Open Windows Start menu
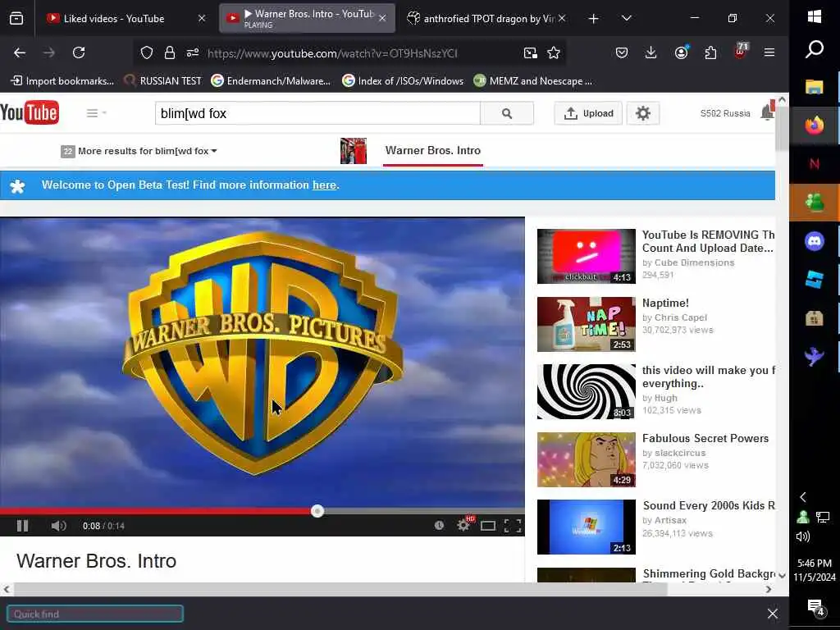The width and height of the screenshot is (840, 630). tap(815, 16)
